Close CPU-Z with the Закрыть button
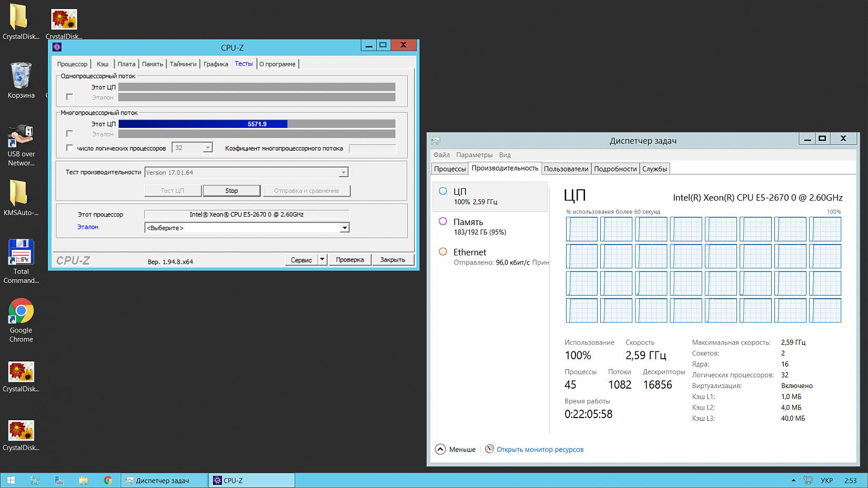The height and width of the screenshot is (488, 868). click(x=393, y=260)
